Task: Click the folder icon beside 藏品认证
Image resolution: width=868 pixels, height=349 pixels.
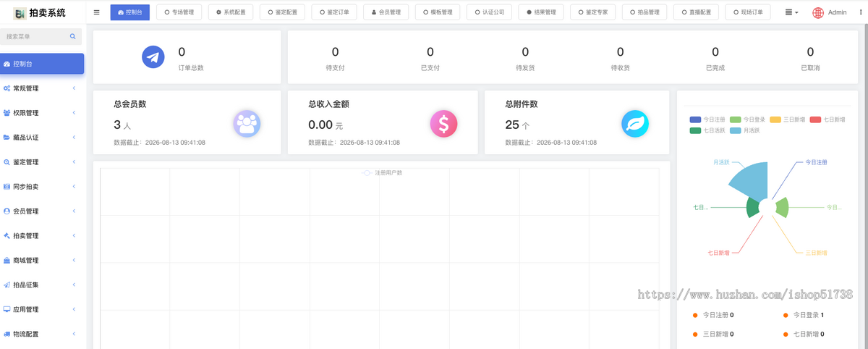Action: [x=7, y=138]
